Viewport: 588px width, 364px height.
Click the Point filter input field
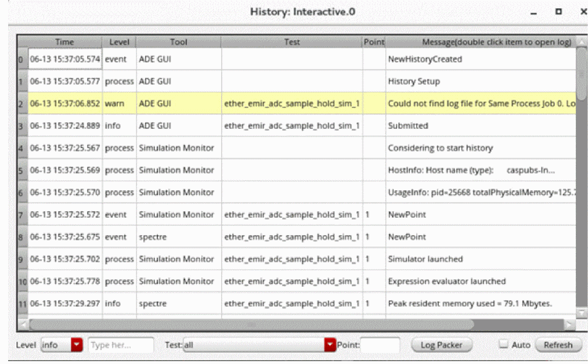click(x=380, y=345)
